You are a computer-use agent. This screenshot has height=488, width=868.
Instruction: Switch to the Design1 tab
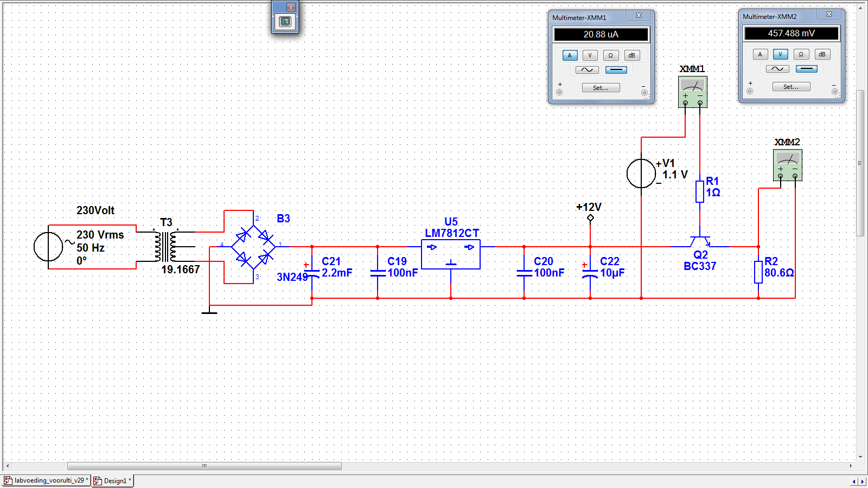point(113,480)
